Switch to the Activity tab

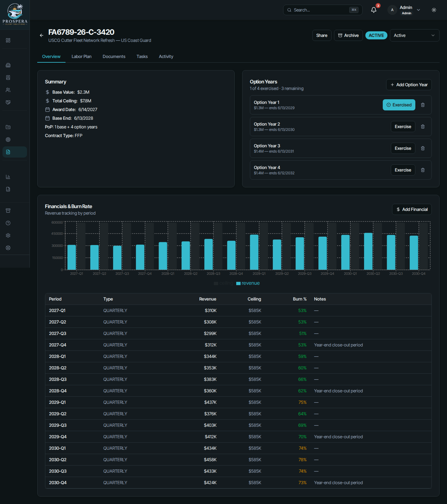tap(166, 56)
